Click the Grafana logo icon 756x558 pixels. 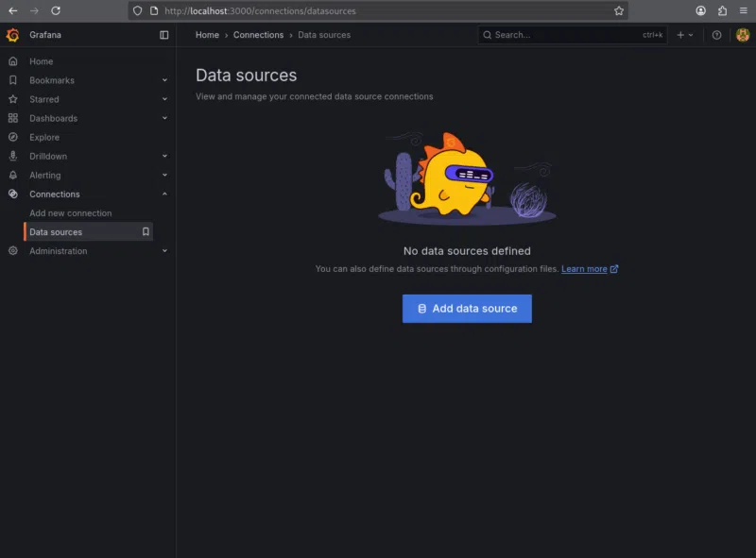(13, 35)
